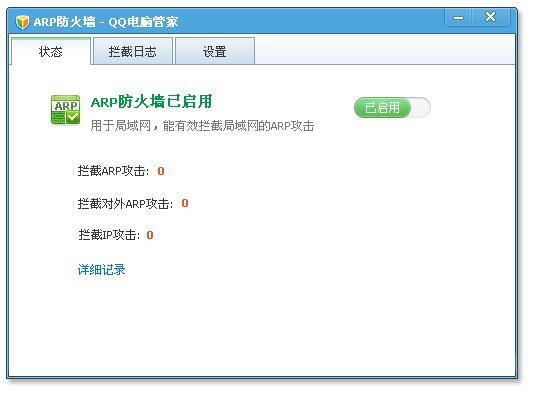Screen dimensions: 536x395
Task: Toggle the 已启用 ARP firewall switch
Action: 392,108
